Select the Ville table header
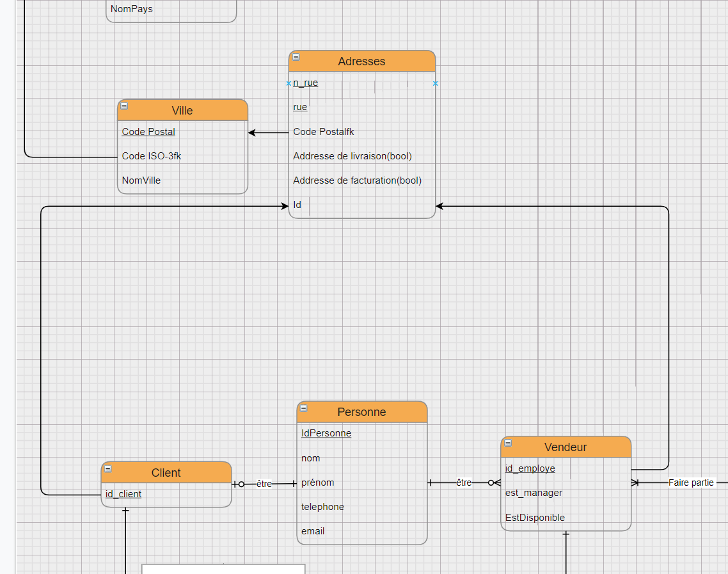Image resolution: width=728 pixels, height=574 pixels. (182, 111)
